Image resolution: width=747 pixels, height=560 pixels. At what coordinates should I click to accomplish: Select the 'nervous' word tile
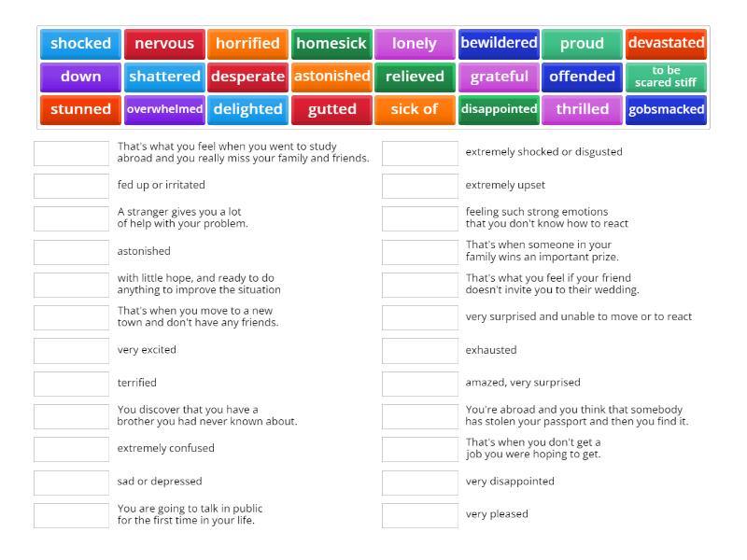pyautogui.click(x=165, y=43)
